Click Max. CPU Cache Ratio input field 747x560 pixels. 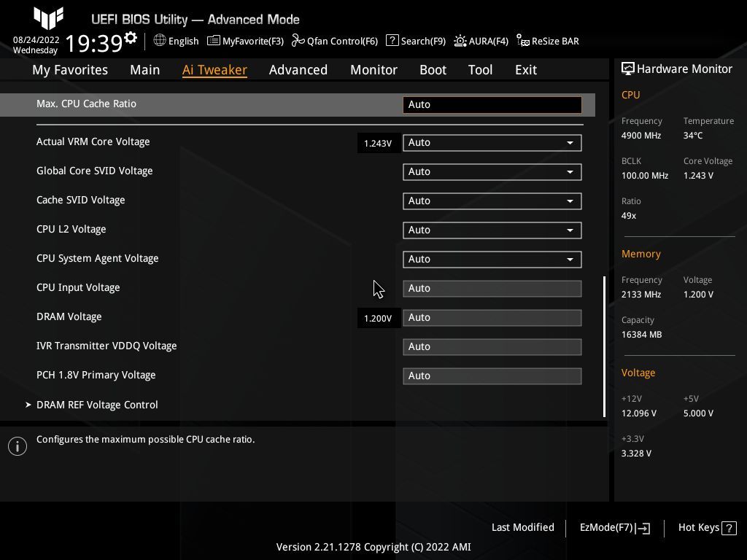(492, 105)
